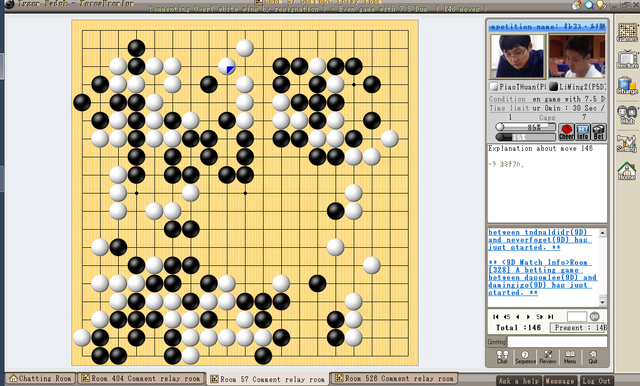Click the Cheer rose button
Viewport: 640px width, 386px height.
coord(566,132)
